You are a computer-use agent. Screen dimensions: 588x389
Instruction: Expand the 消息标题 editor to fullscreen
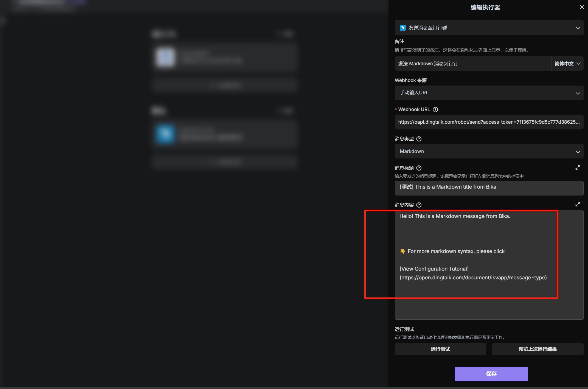coord(578,167)
